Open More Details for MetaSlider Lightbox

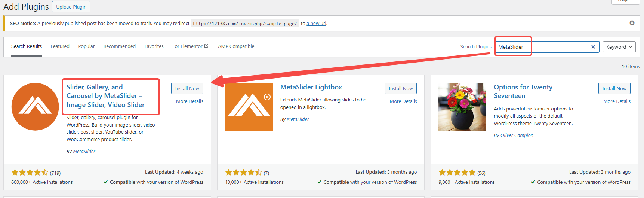(x=403, y=101)
